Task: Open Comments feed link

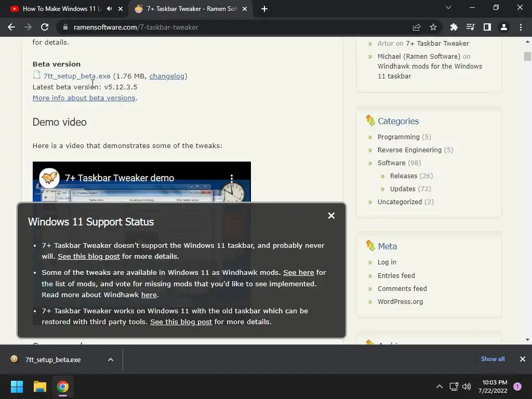Action: (402, 288)
